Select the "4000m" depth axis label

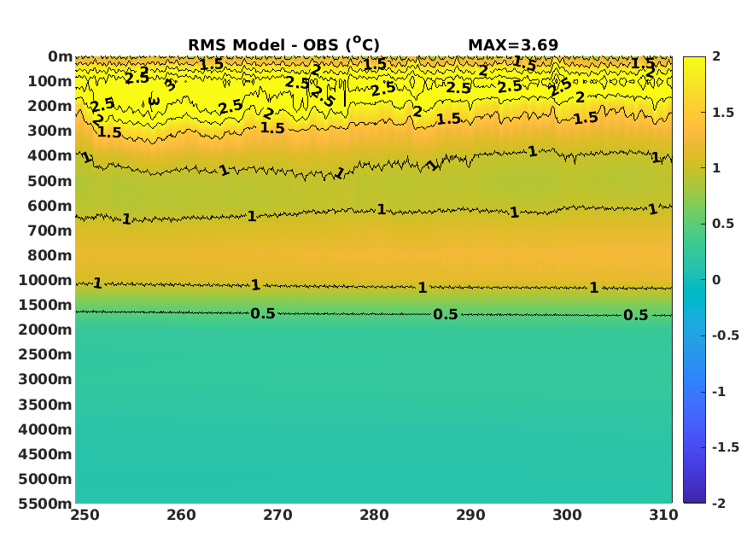45,429
